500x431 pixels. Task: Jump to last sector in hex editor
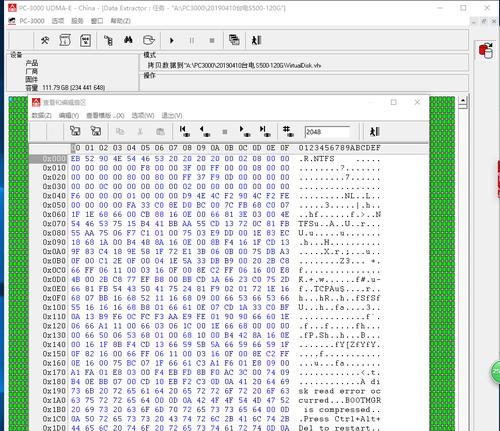tap(265, 131)
